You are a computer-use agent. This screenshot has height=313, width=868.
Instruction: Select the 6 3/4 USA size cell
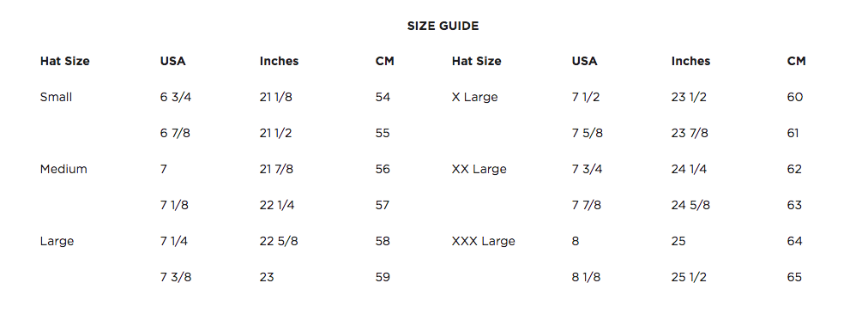coord(176,97)
